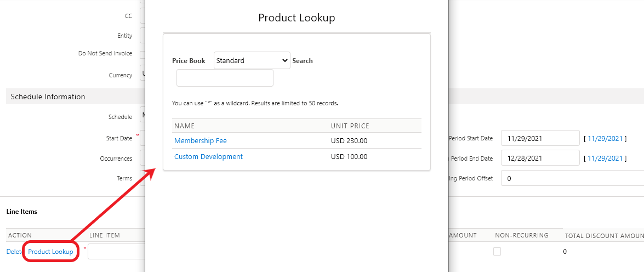Screen dimensions: 644x272
Task: Click the Product Lookup link
Action: click(50, 252)
